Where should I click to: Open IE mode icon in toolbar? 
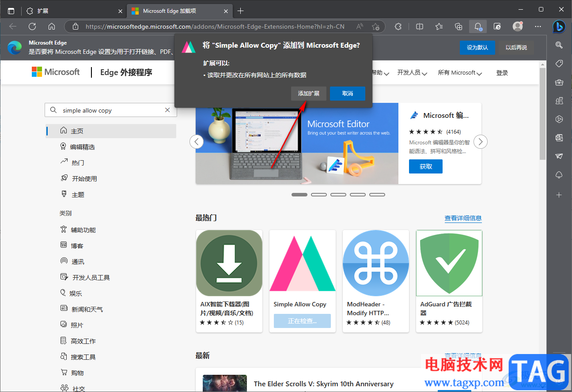(497, 26)
